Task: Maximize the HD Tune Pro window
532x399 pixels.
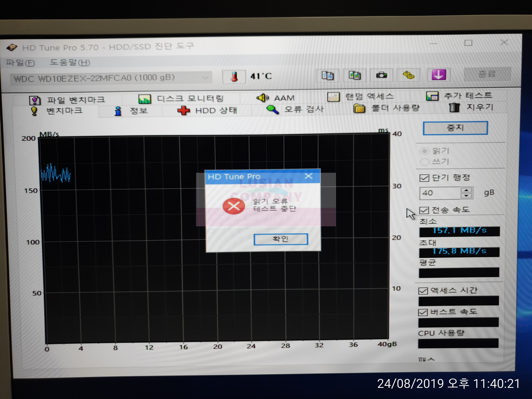Action: (x=468, y=43)
